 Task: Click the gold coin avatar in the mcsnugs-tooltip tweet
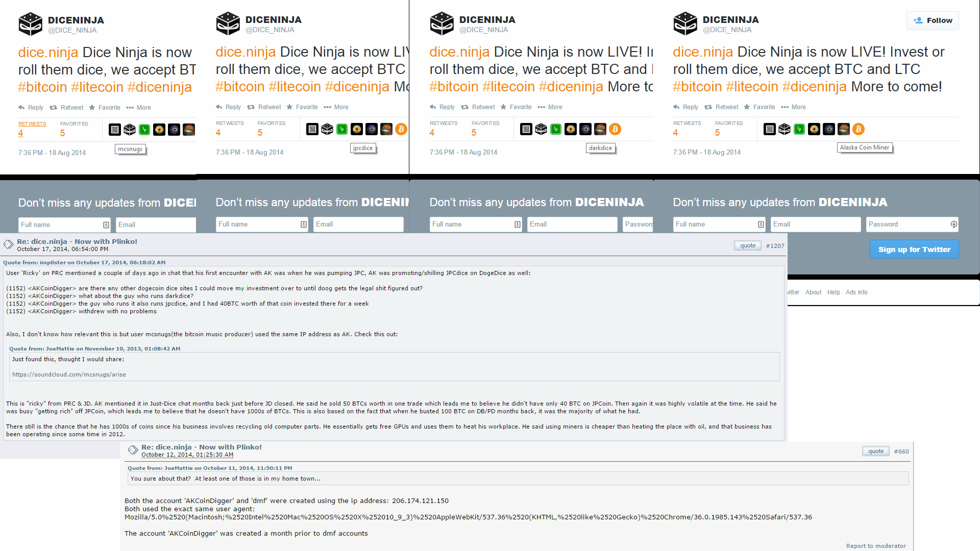click(159, 130)
